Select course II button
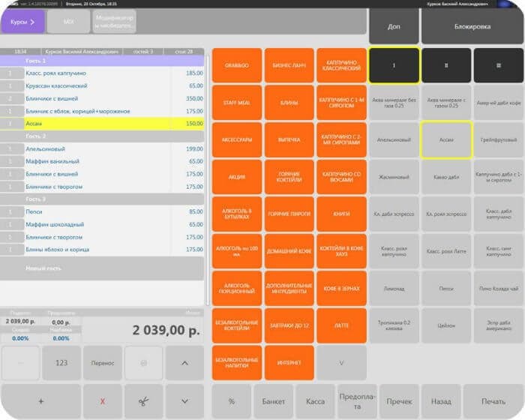 click(446, 65)
